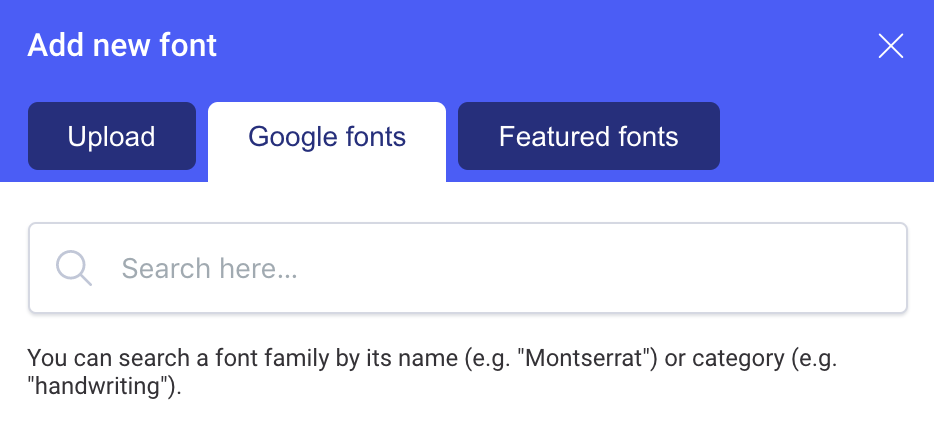Go to the Featured fonts section

[588, 136]
